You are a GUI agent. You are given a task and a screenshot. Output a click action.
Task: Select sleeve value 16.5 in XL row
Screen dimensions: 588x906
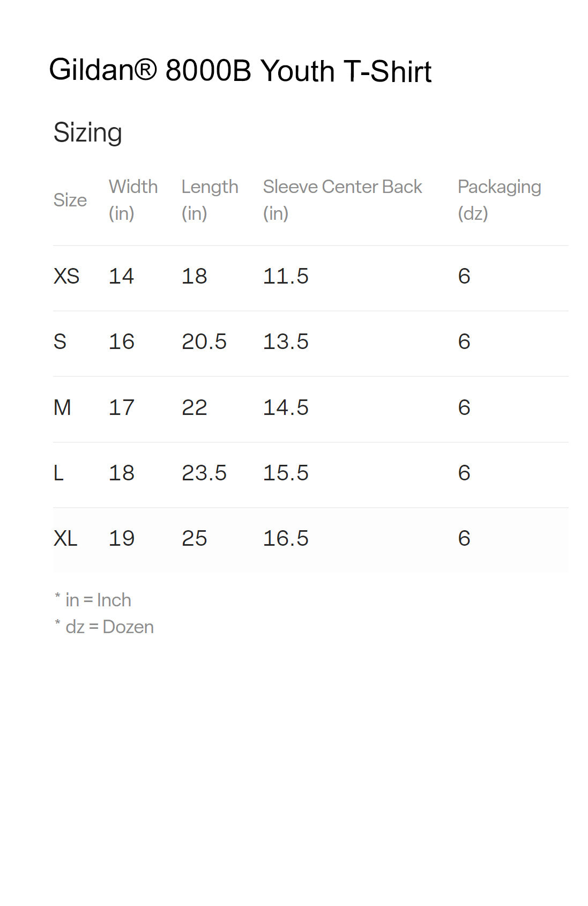(x=286, y=538)
